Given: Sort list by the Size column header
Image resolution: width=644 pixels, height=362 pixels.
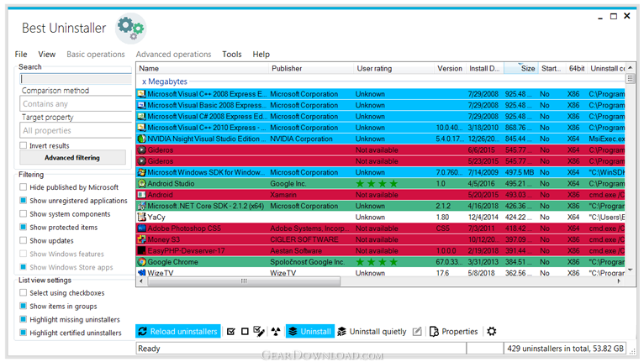Looking at the screenshot, I should [520, 68].
